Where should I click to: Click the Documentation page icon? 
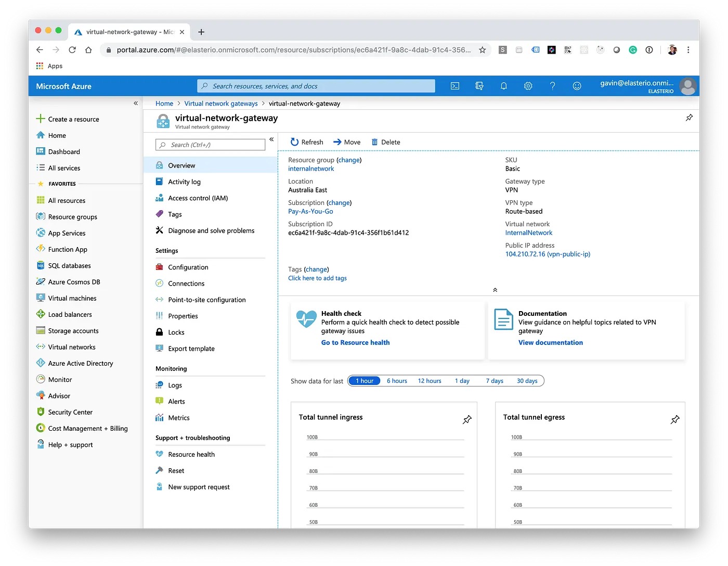point(503,319)
